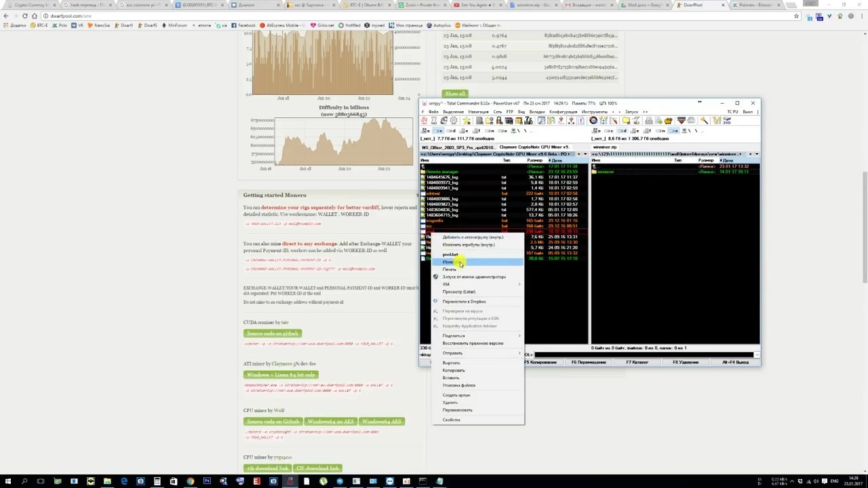Click the yellow star favorites toolbar icon

coord(467,121)
